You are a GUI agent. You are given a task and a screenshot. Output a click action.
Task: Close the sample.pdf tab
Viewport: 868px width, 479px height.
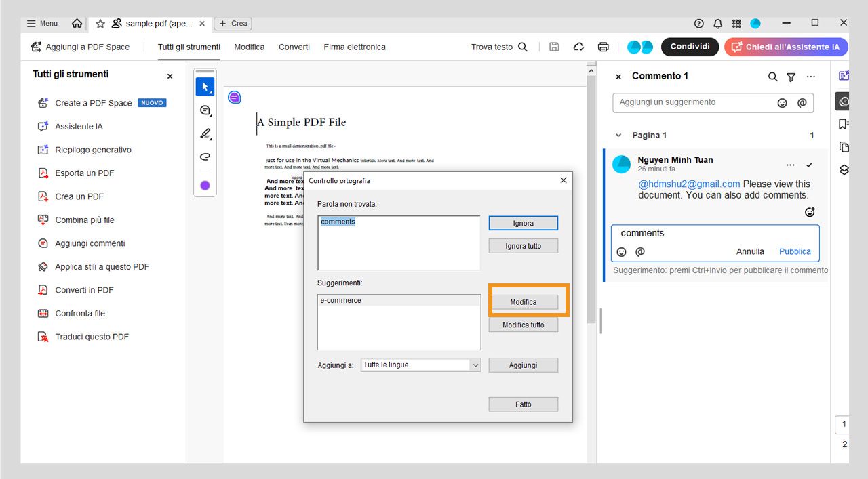tap(202, 23)
